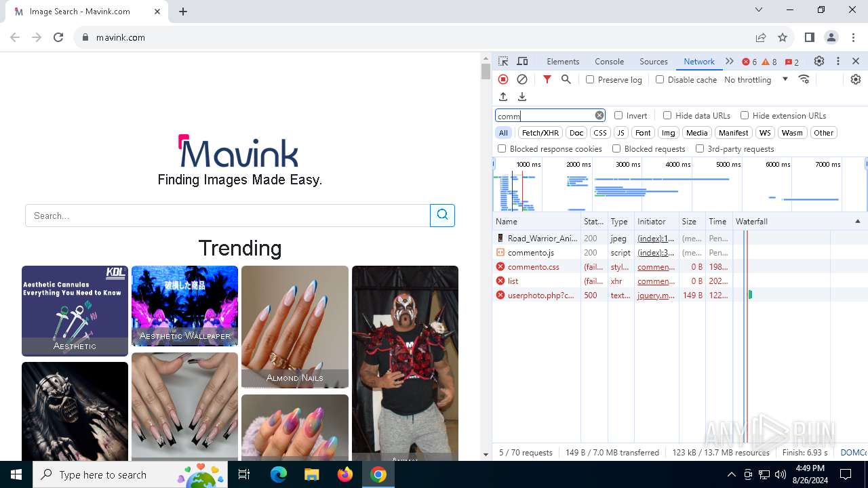The width and height of the screenshot is (868, 488).
Task: Toggle the network filter funnel icon
Action: (547, 79)
